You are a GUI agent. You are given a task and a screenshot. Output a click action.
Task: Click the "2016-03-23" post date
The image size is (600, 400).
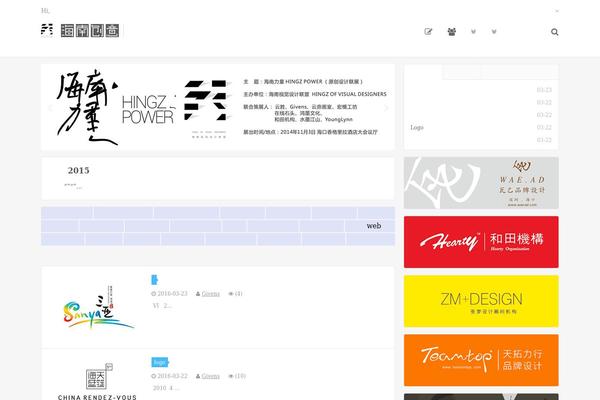[x=173, y=294]
